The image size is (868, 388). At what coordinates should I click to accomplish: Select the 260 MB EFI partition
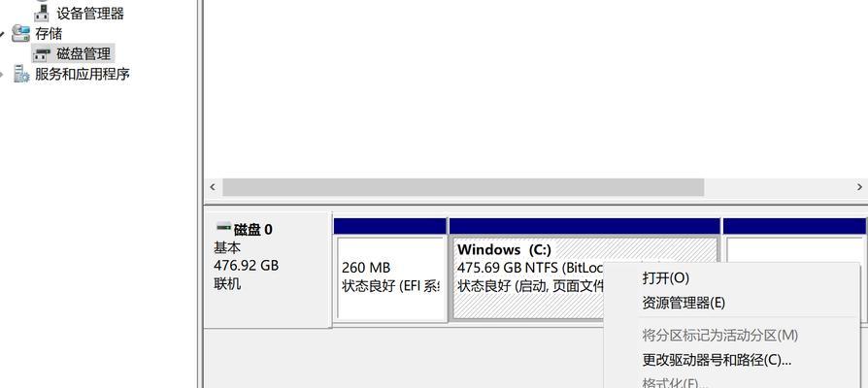(x=389, y=276)
